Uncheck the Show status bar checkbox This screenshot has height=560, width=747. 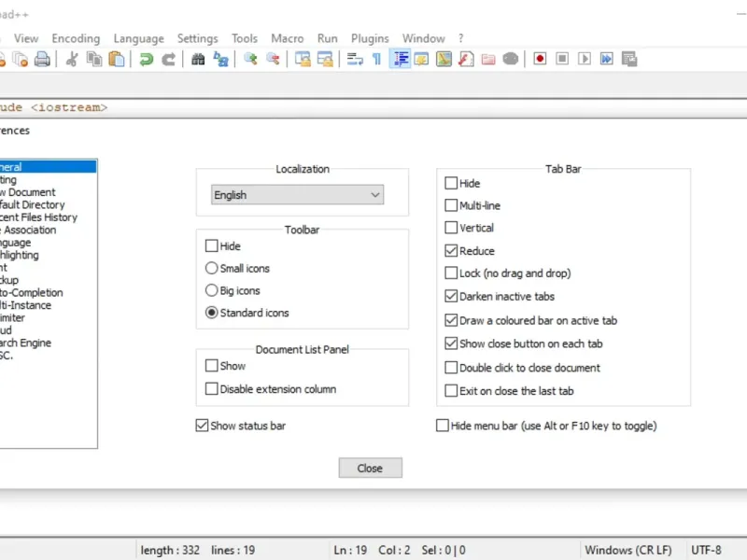[x=202, y=426]
